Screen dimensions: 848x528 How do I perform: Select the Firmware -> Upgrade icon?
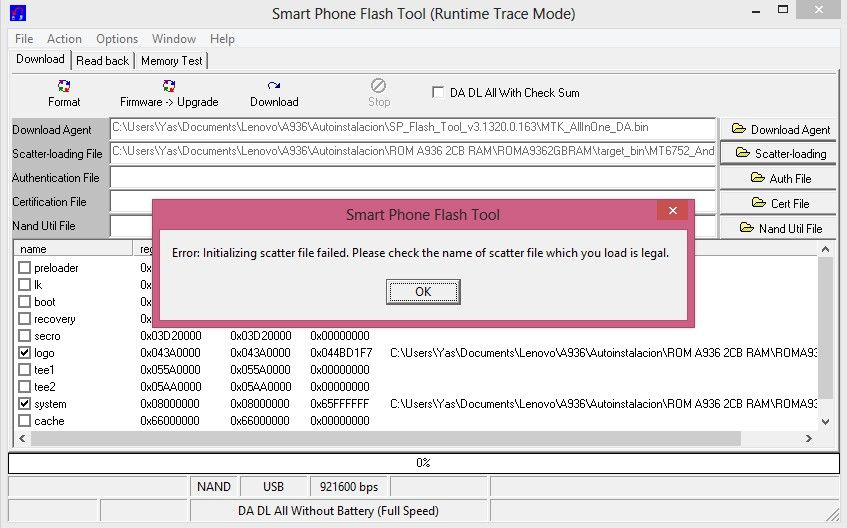pyautogui.click(x=169, y=86)
